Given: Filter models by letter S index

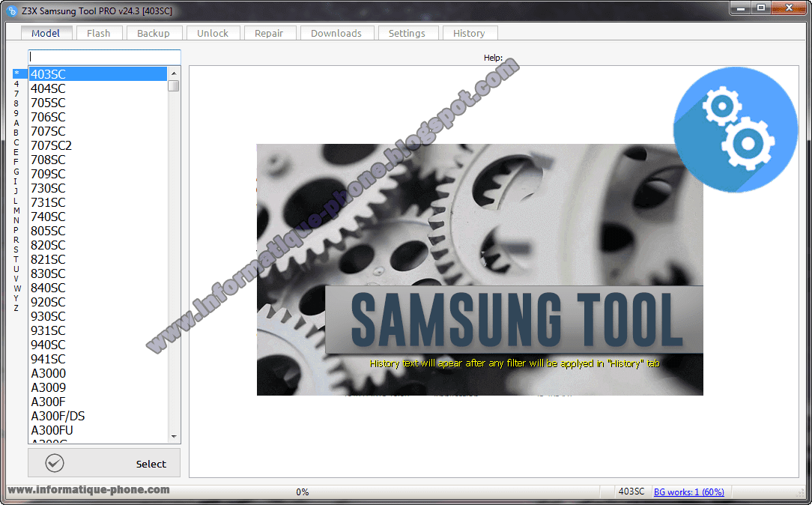Looking at the screenshot, I should (16, 250).
